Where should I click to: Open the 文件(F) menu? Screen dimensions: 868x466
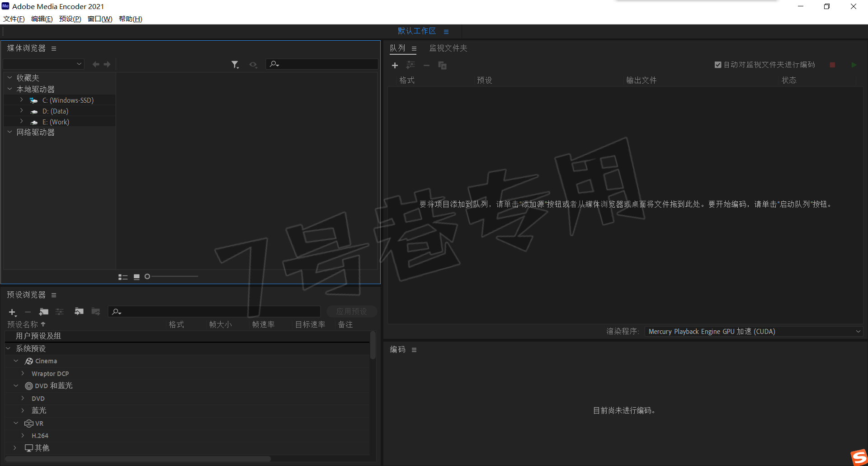coord(14,19)
